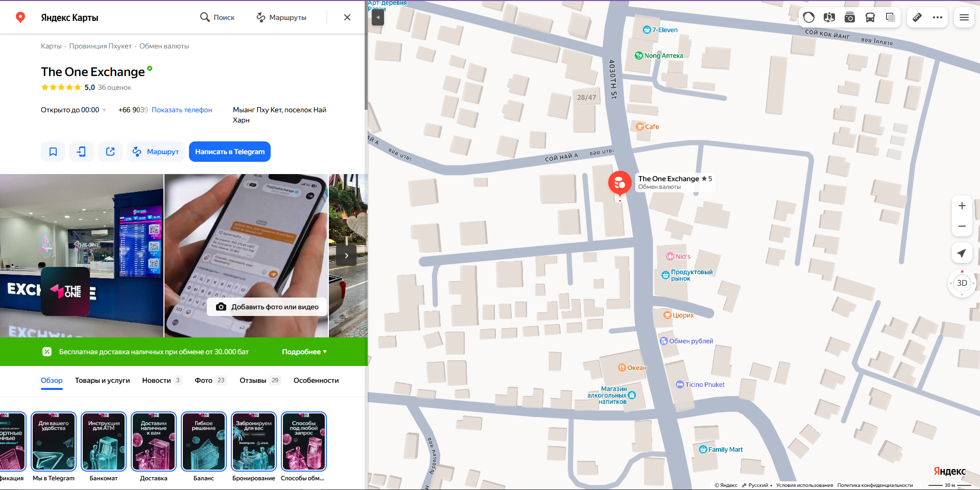Click the my location arrow button

tap(962, 253)
